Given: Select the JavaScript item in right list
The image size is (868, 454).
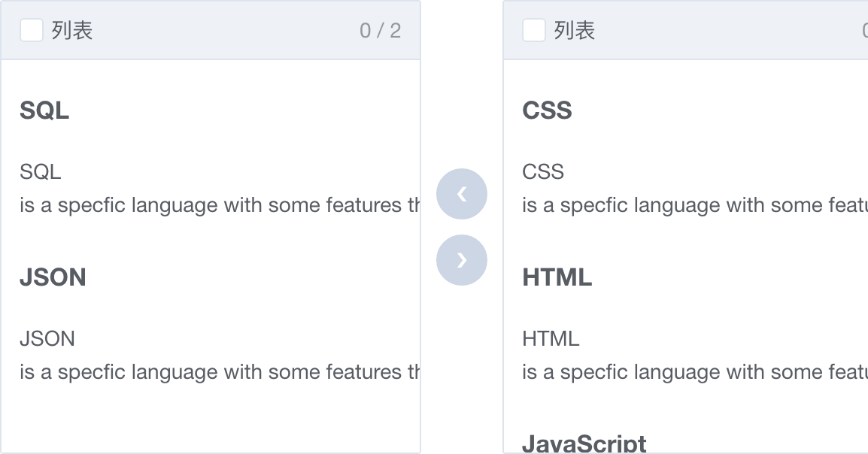Looking at the screenshot, I should (584, 443).
